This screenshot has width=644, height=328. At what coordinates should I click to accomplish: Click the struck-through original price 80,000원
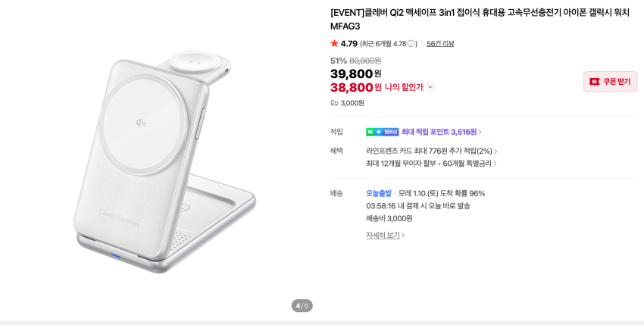click(x=365, y=61)
